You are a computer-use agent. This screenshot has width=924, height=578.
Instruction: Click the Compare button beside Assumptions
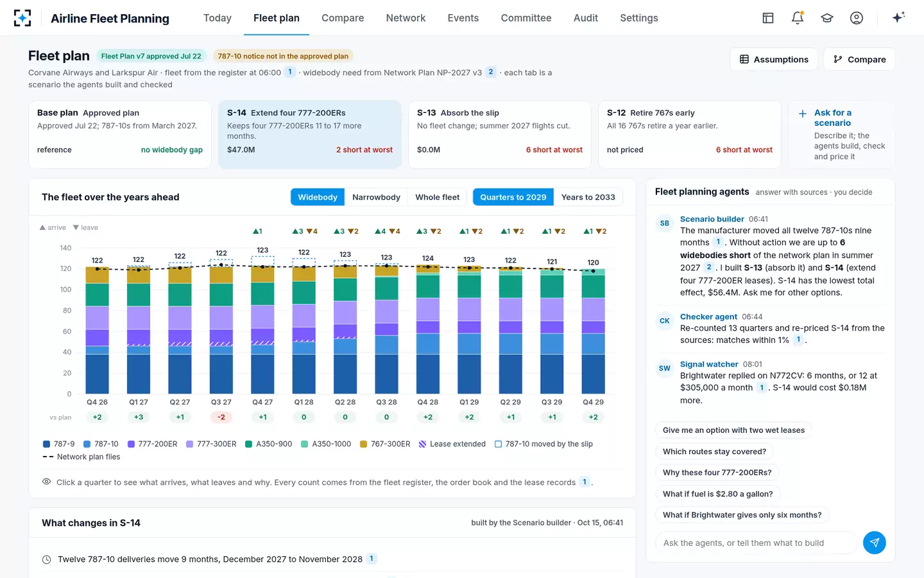[x=859, y=59]
